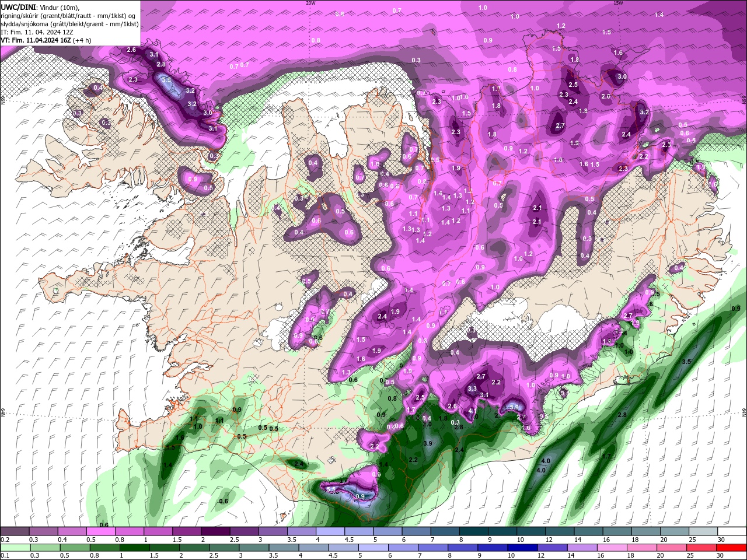Pick the 16 swatch on the rain scale

(x=612, y=548)
